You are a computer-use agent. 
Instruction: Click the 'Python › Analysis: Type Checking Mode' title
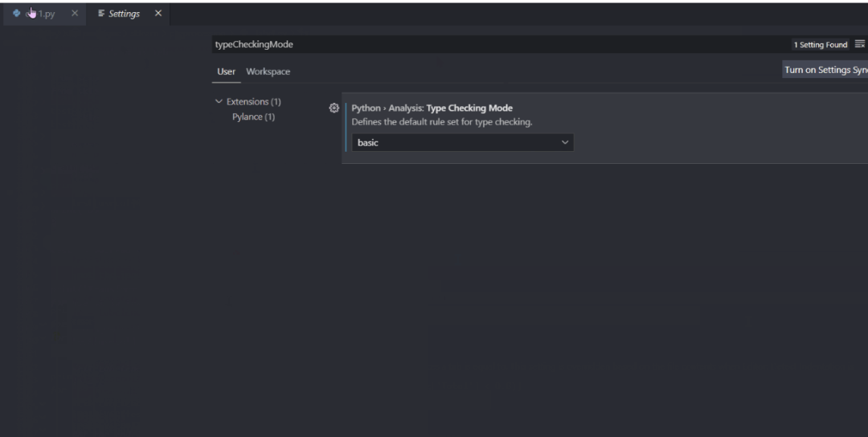tap(432, 108)
